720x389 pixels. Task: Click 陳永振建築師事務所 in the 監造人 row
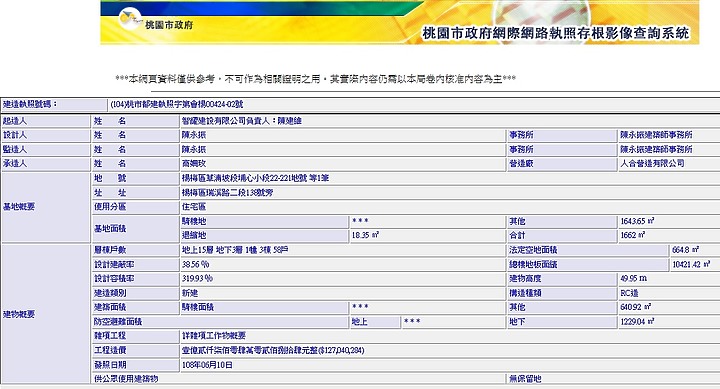[656, 150]
